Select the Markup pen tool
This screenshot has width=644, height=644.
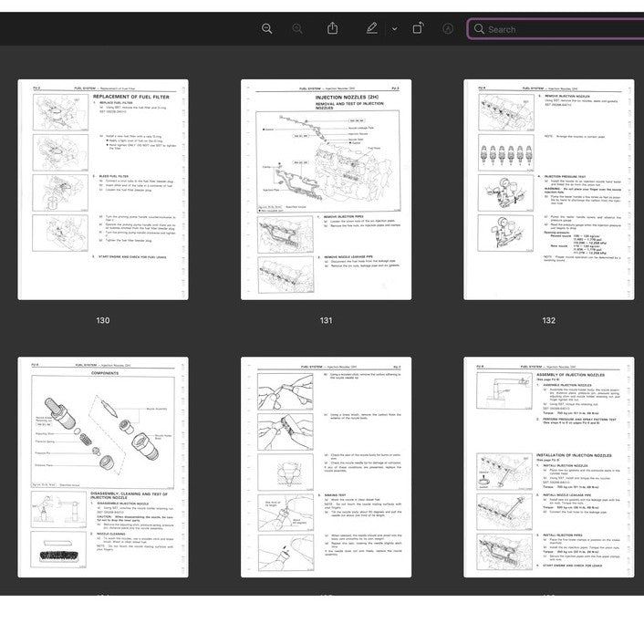click(371, 28)
